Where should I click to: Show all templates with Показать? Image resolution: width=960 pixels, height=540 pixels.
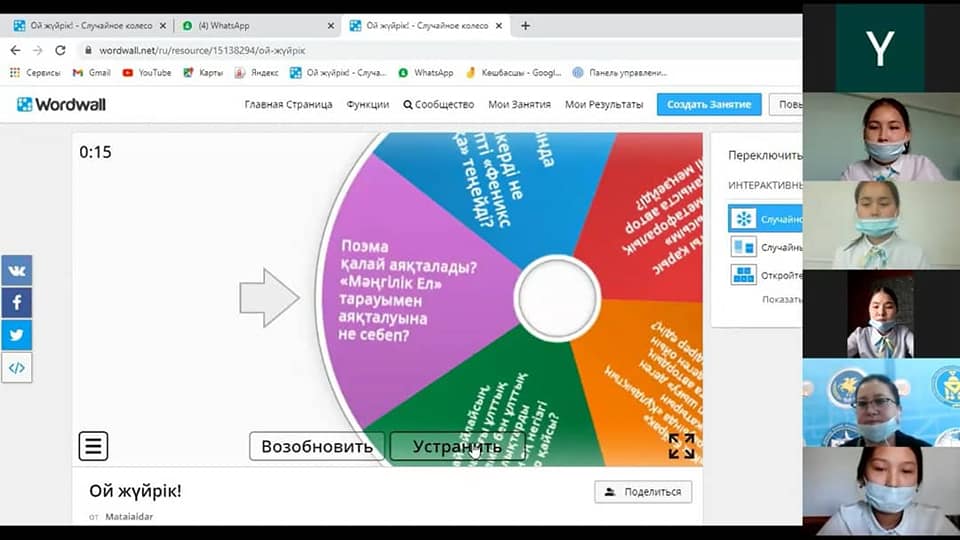point(781,299)
